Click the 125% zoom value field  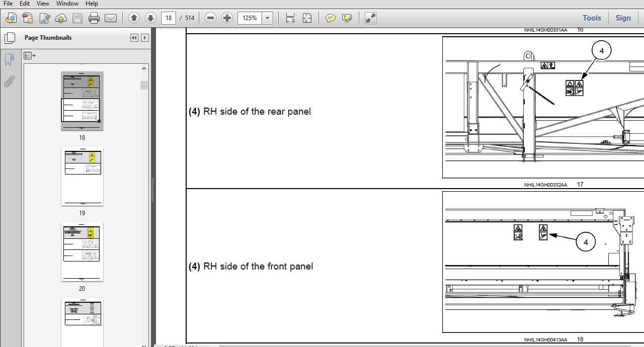coord(250,18)
